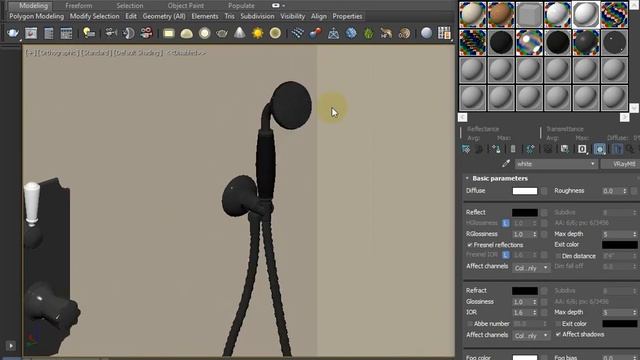Expand the Modify Selection panel
This screenshot has width=640, height=360.
click(94, 16)
